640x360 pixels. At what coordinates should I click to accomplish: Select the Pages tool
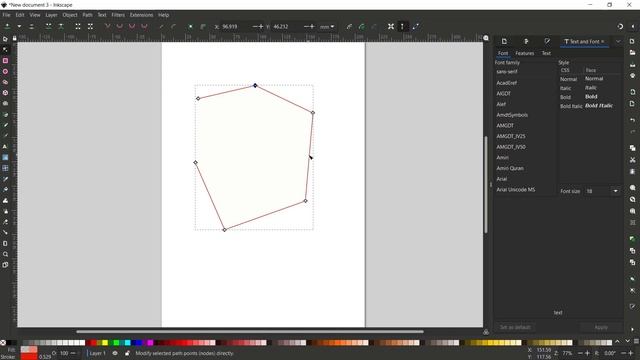coord(5,265)
